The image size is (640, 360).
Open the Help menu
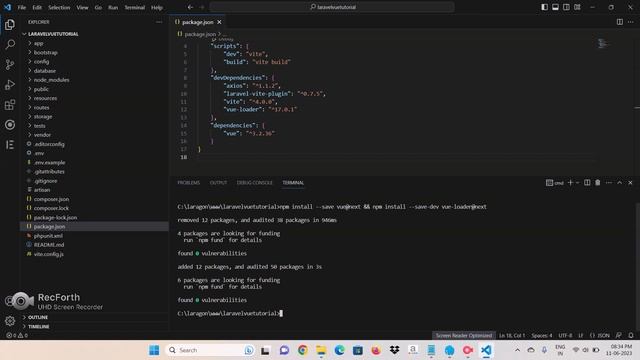[x=157, y=7]
